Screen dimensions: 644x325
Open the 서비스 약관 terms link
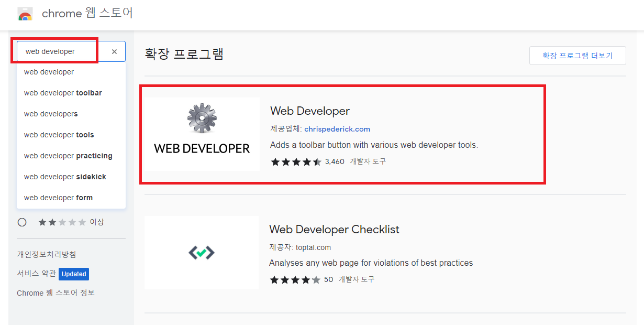click(x=36, y=274)
